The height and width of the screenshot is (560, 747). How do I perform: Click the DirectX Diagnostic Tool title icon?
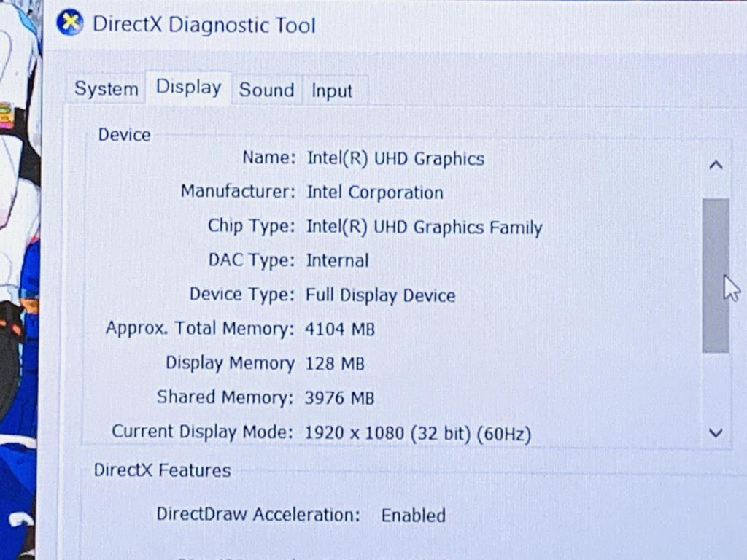coord(70,23)
